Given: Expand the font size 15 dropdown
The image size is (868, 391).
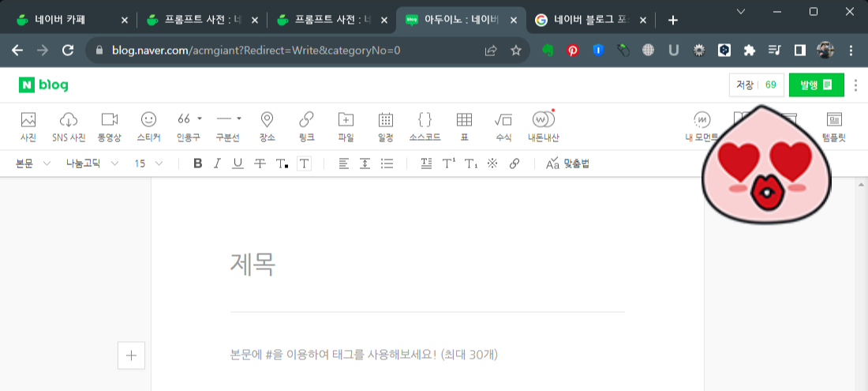Looking at the screenshot, I should tap(149, 164).
